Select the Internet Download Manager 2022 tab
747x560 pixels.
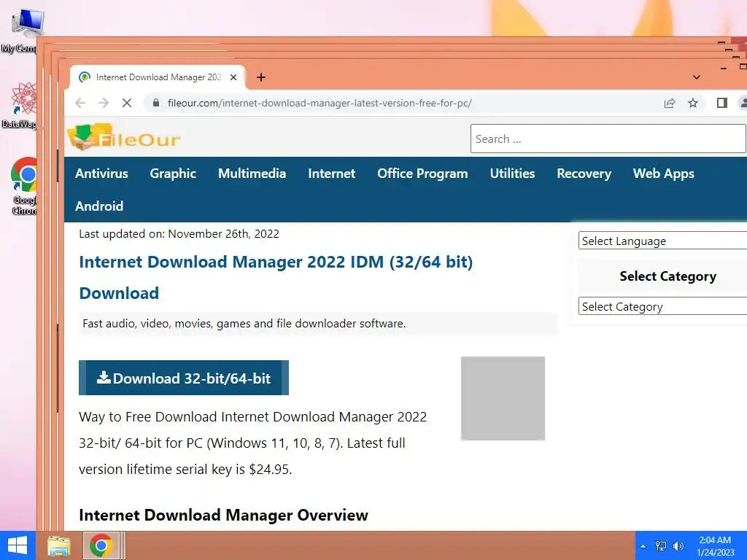[x=158, y=77]
